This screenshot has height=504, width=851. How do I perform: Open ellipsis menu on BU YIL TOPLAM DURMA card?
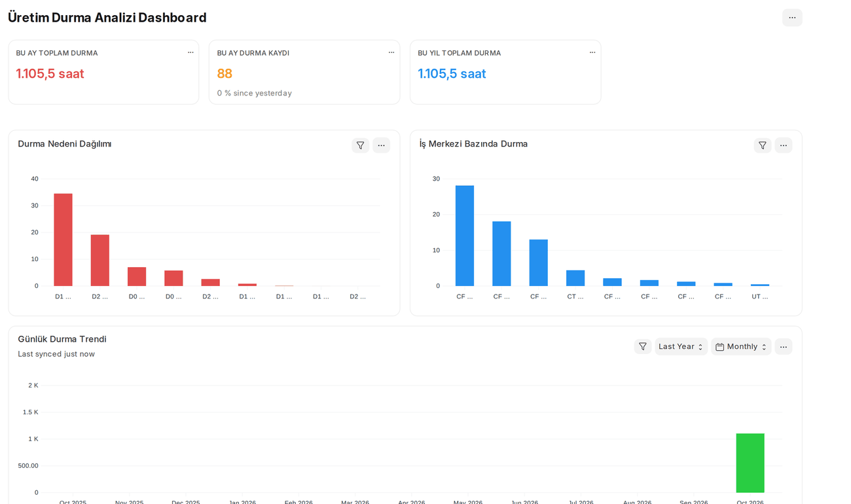click(x=592, y=52)
